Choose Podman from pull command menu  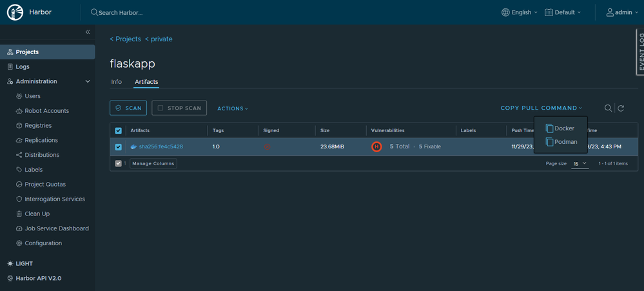tap(561, 142)
